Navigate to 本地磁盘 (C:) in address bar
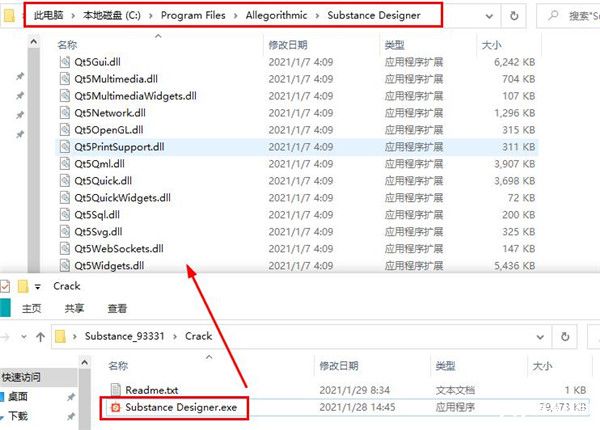The image size is (600, 430). pyautogui.click(x=112, y=15)
